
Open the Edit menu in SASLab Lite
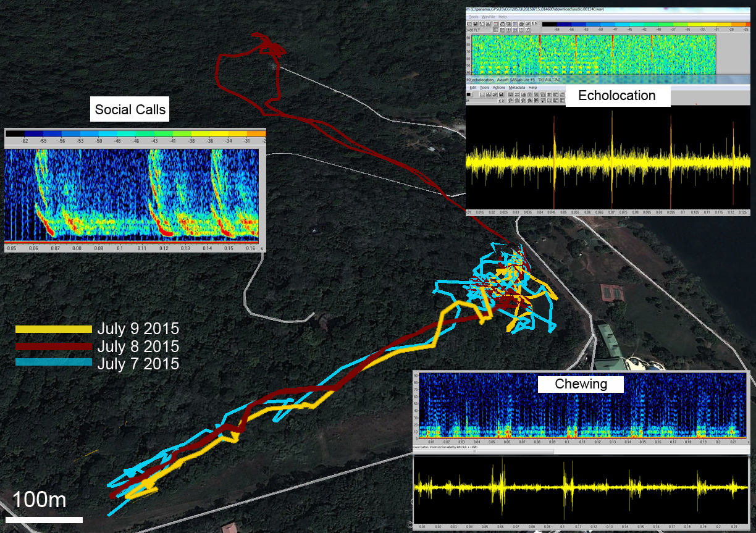tap(473, 88)
